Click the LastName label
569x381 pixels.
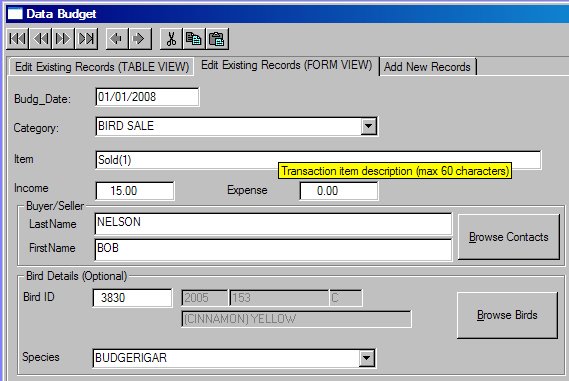(x=53, y=224)
